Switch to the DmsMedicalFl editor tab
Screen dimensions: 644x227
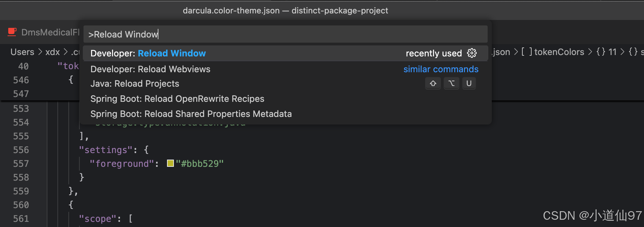(50, 32)
